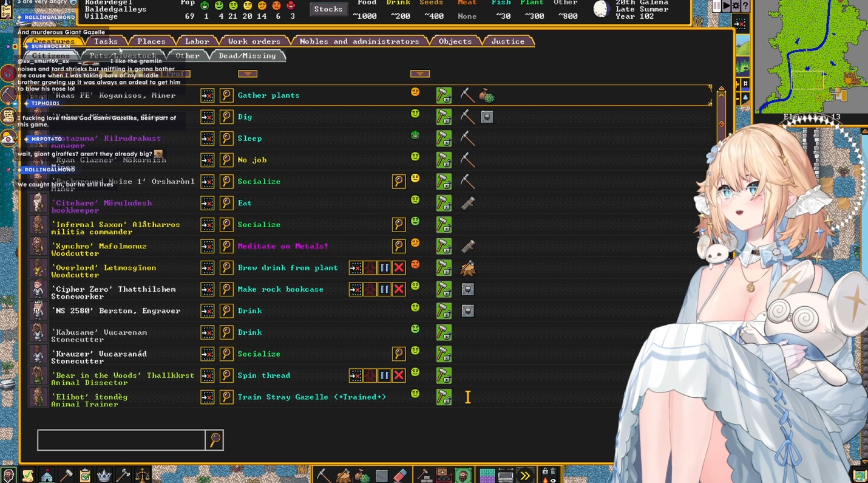Viewport: 868px width, 483px height.
Task: Open the job column sort dropdown arrow
Action: 248,74
